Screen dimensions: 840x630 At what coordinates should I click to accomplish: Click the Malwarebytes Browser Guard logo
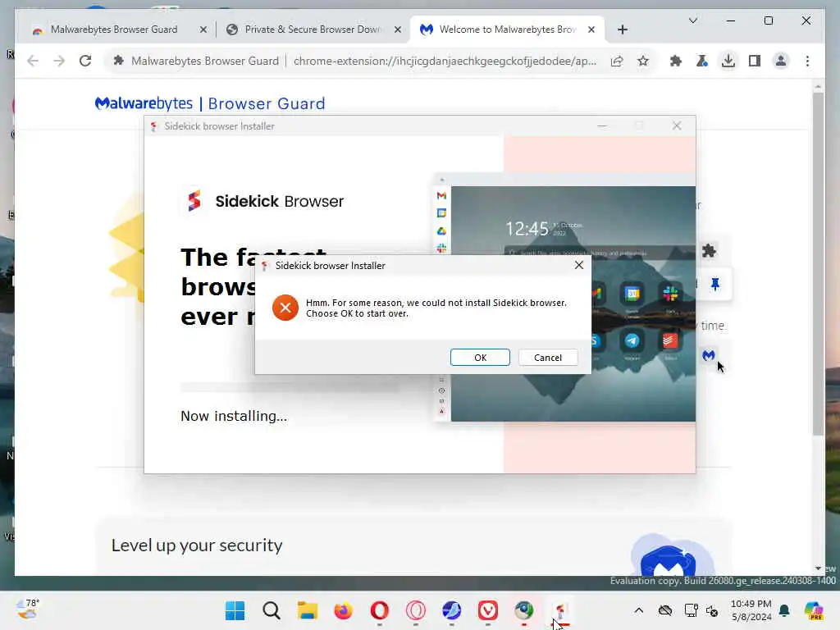coord(210,103)
